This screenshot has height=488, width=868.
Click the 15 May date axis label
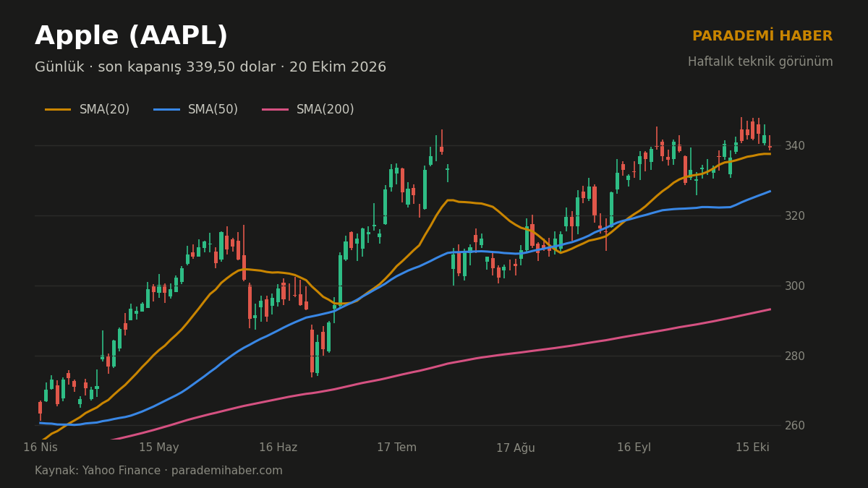pos(159,448)
